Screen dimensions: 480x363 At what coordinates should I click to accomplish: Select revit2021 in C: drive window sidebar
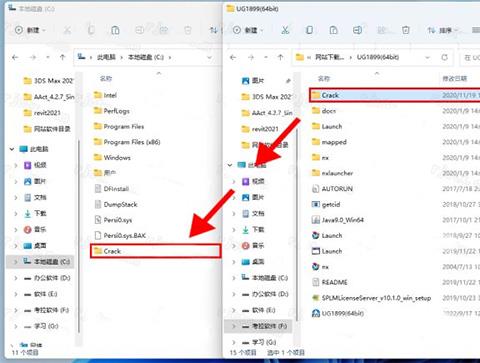(x=42, y=113)
